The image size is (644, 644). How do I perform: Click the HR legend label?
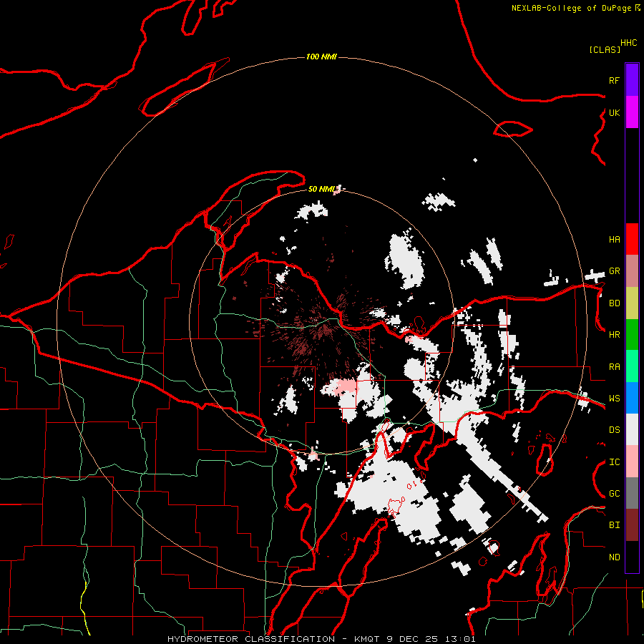[x=614, y=335]
